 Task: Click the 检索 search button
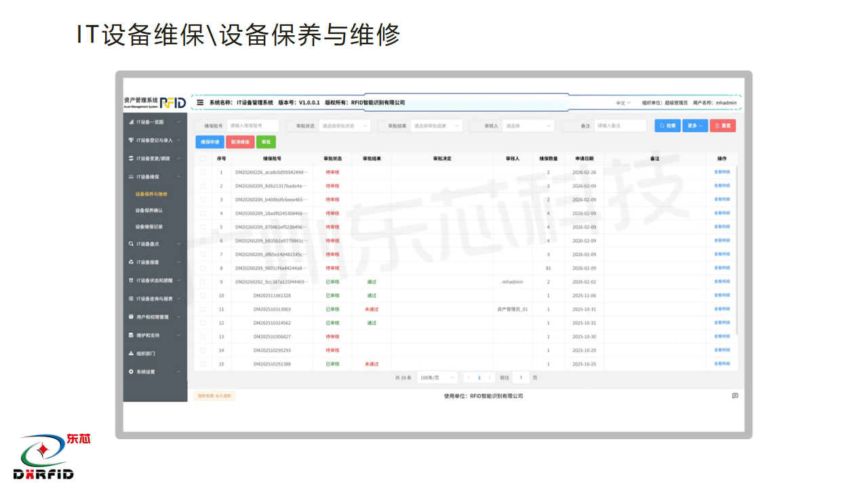tap(668, 125)
